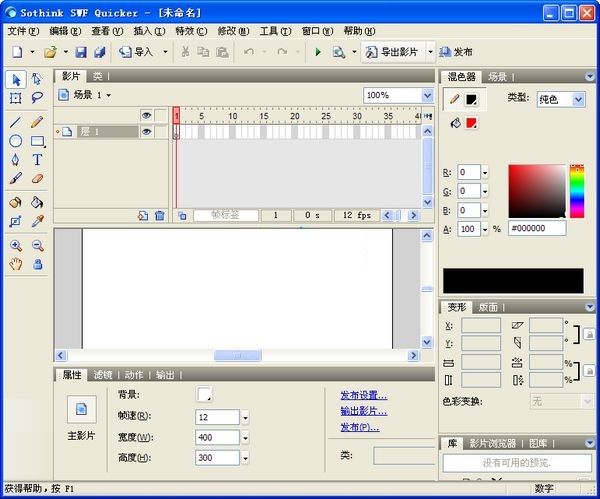Choose the Oval shape tool
This screenshot has width=600, height=499.
pos(15,141)
